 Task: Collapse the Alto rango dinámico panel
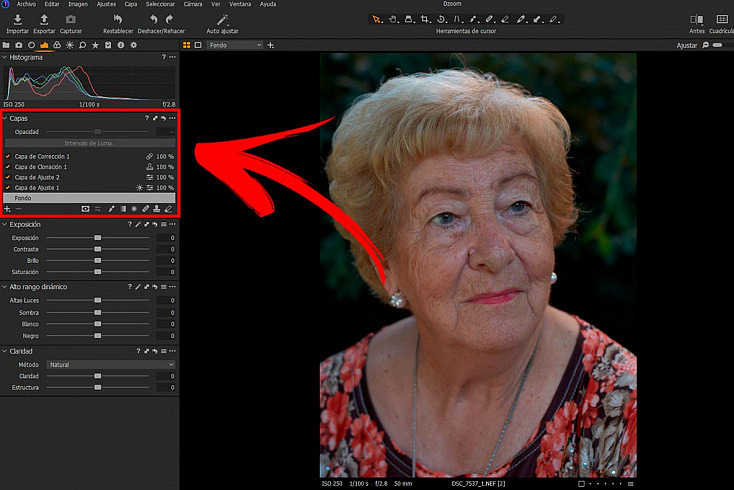pyautogui.click(x=5, y=286)
